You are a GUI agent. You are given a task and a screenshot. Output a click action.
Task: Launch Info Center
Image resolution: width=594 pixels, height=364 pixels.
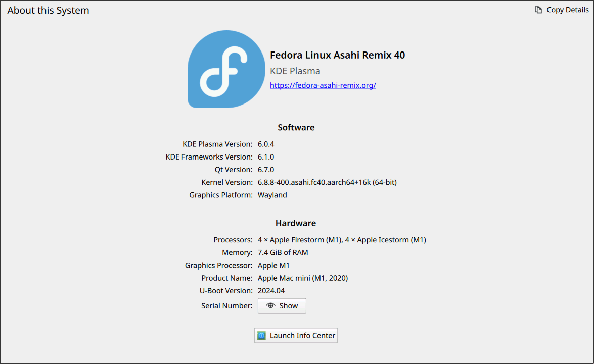[x=296, y=335]
